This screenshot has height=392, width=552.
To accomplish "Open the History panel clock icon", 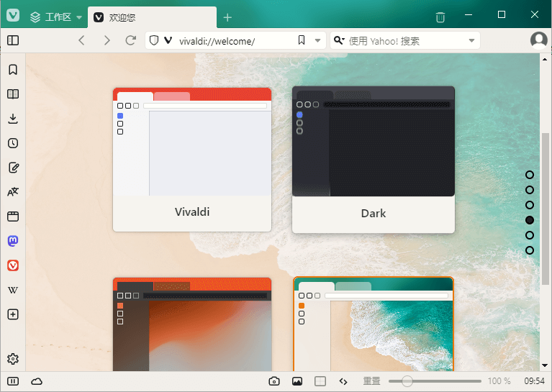I will 13,143.
